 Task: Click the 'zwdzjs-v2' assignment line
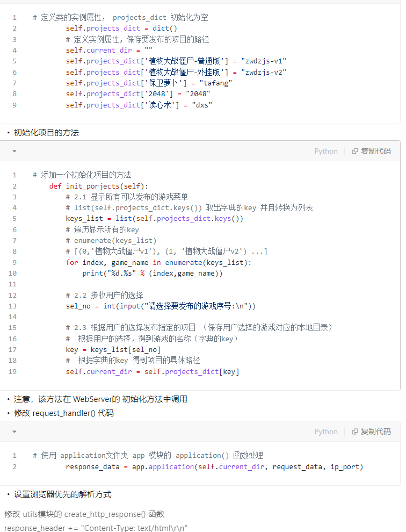click(x=176, y=73)
